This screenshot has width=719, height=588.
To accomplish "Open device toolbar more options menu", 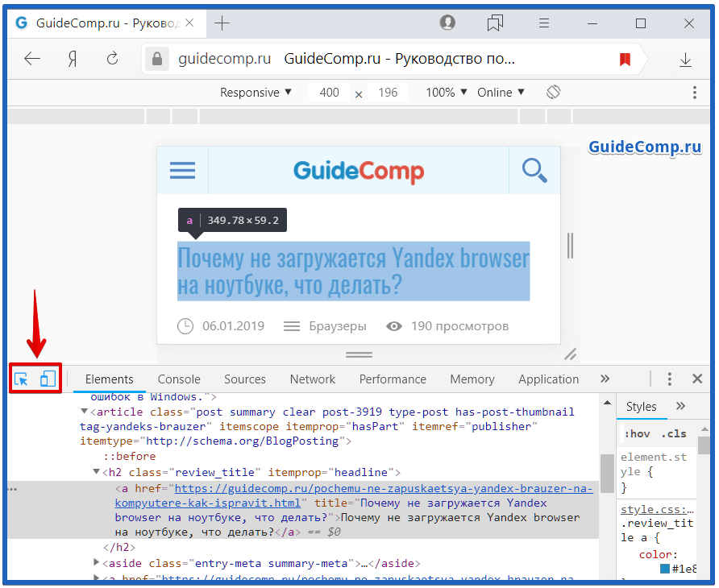I will pyautogui.click(x=695, y=92).
